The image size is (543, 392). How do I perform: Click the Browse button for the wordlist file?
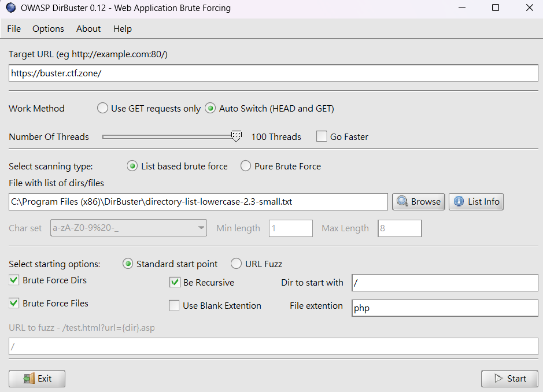point(419,201)
